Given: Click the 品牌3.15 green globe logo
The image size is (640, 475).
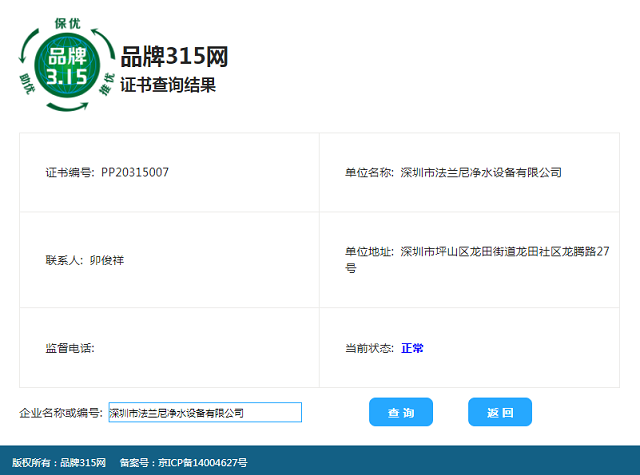Looking at the screenshot, I should [x=67, y=64].
